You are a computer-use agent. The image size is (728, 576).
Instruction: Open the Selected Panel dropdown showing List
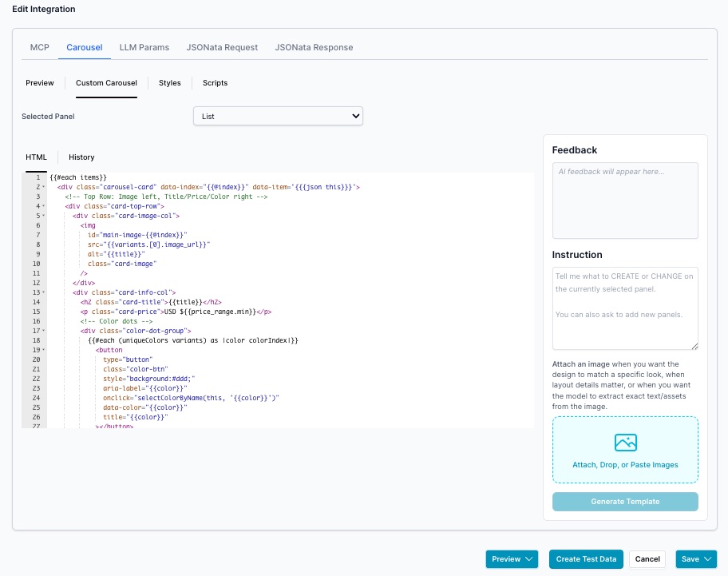click(x=278, y=115)
